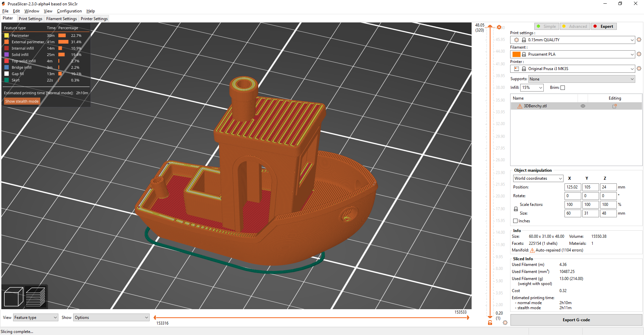Hide 3DBenchy.stl using the eye icon
The image size is (644, 335).
pos(583,106)
